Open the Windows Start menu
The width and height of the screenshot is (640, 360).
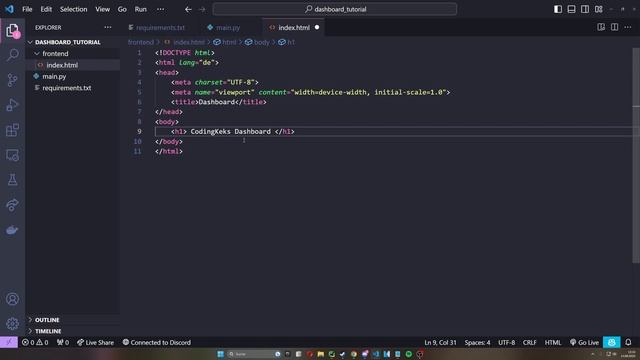coord(220,354)
